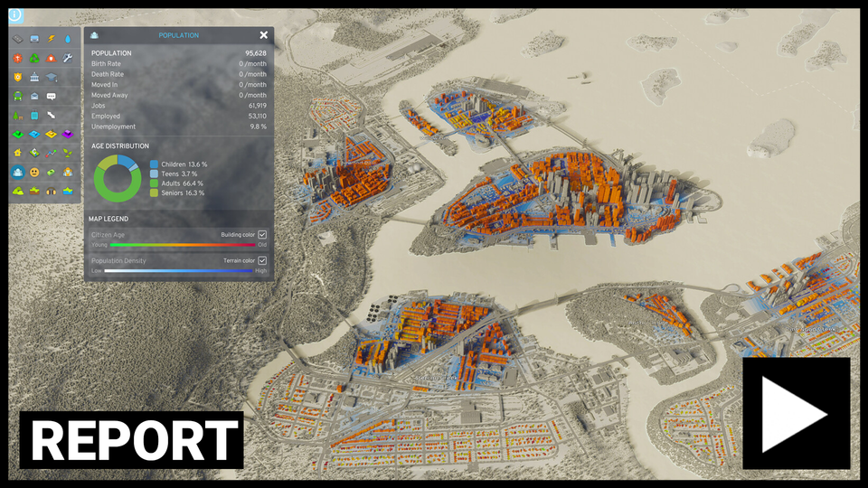868x488 pixels.
Task: Select the plant Natural Resources icon
Action: click(x=68, y=153)
